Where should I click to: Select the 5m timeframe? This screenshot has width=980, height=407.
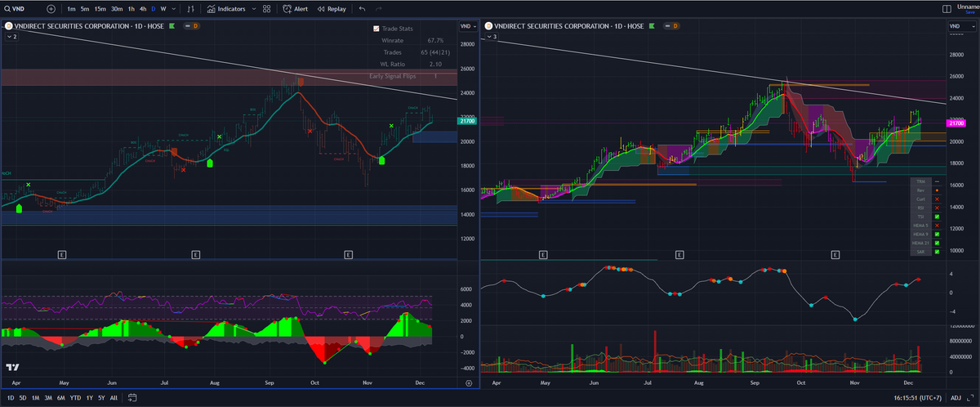(x=85, y=8)
